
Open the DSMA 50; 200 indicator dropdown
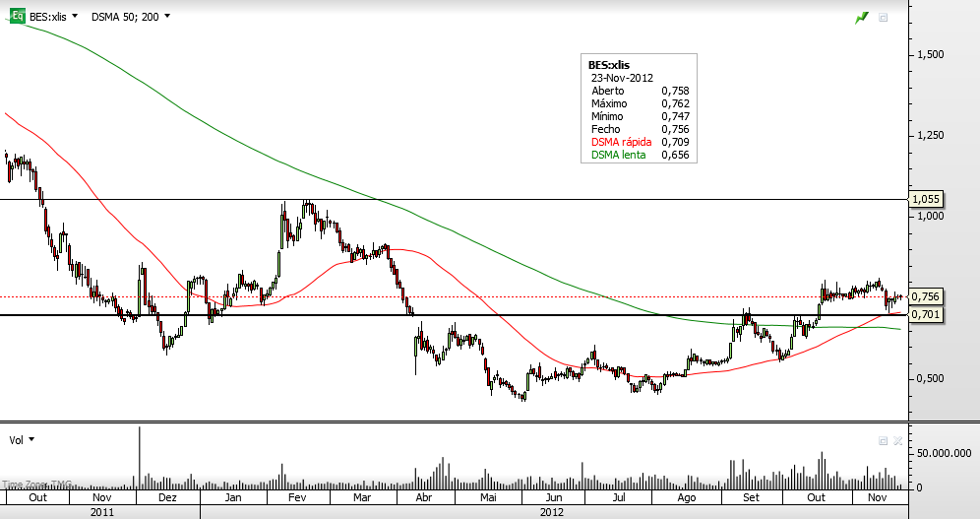click(x=167, y=17)
